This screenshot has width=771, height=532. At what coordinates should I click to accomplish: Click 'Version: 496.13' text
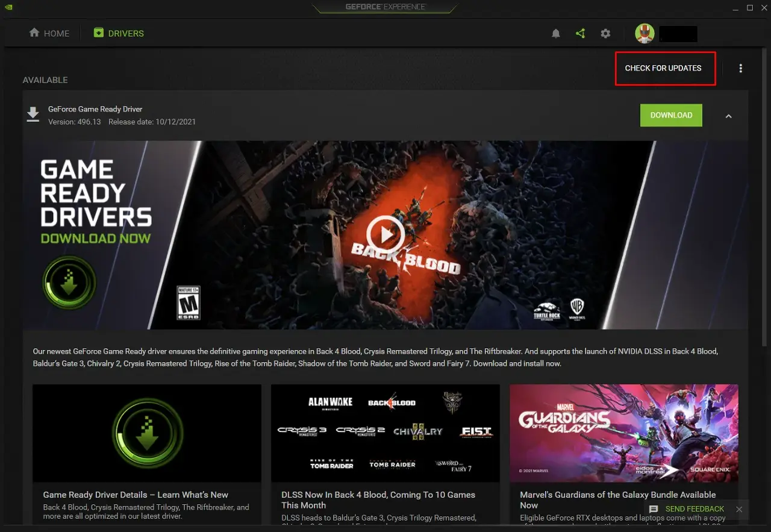(x=75, y=122)
